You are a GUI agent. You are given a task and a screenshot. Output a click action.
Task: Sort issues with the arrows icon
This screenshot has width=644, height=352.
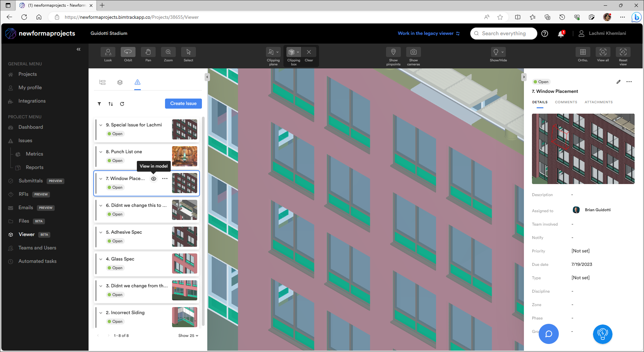click(x=111, y=104)
